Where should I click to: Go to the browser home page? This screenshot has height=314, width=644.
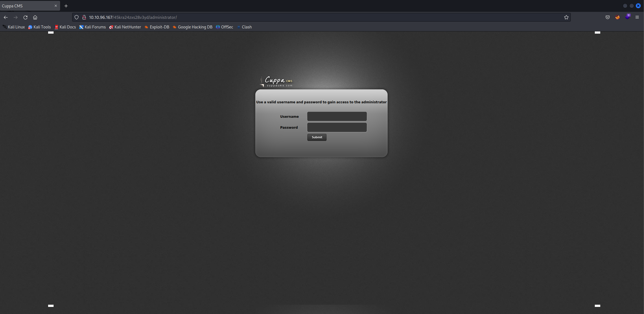click(x=35, y=17)
